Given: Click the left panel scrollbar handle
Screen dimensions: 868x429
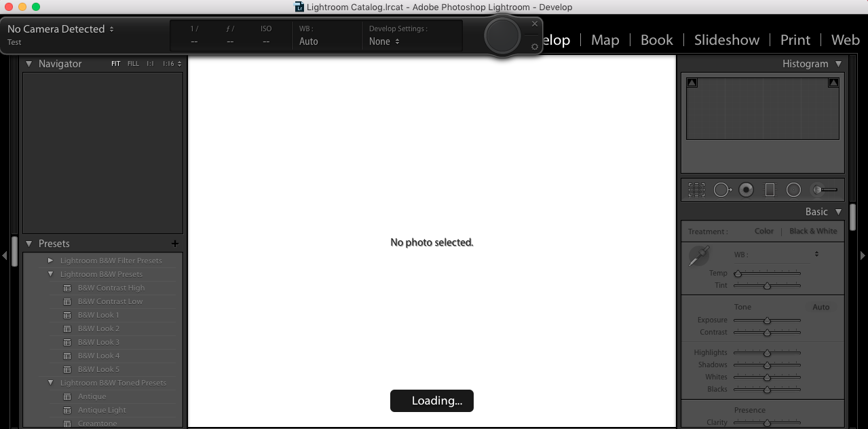Looking at the screenshot, I should [x=15, y=250].
